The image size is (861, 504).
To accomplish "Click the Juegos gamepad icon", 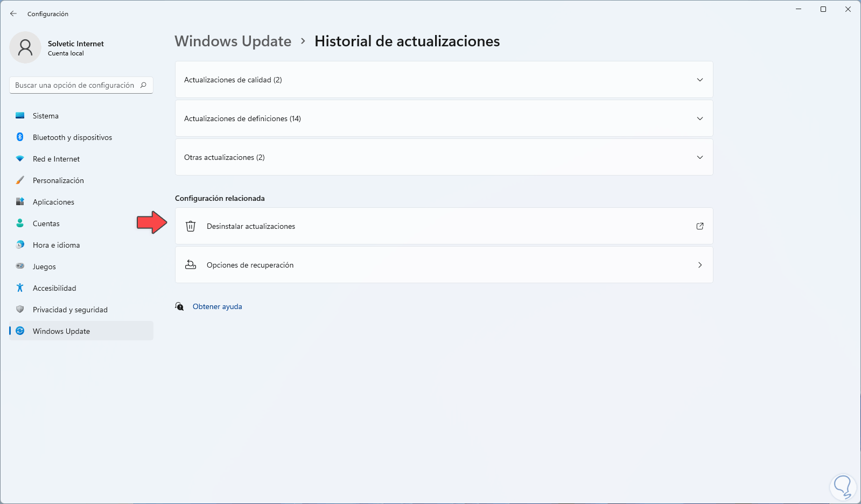I will 20,266.
